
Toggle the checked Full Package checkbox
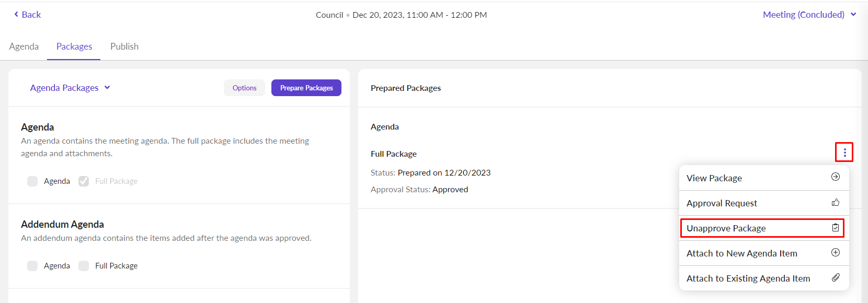point(84,181)
